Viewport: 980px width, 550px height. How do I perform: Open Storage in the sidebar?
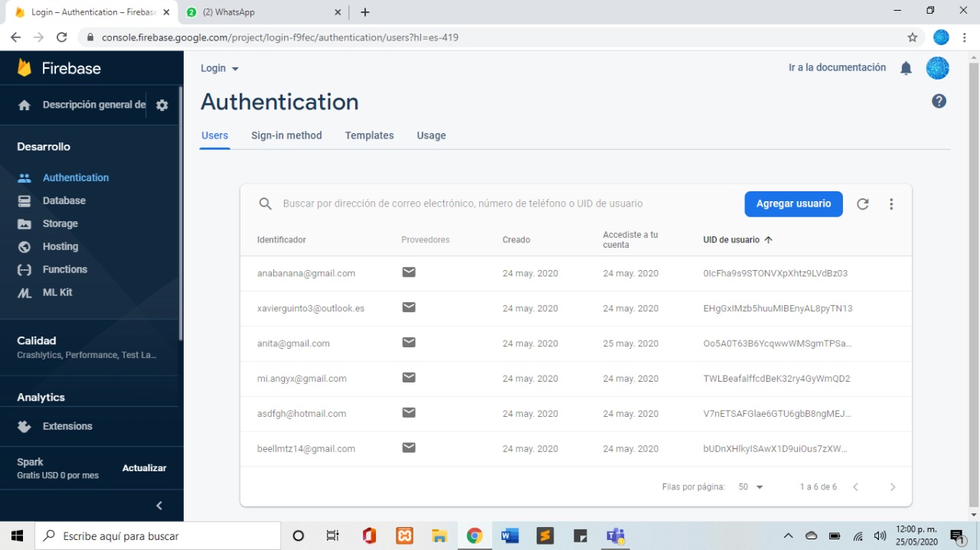tap(60, 223)
